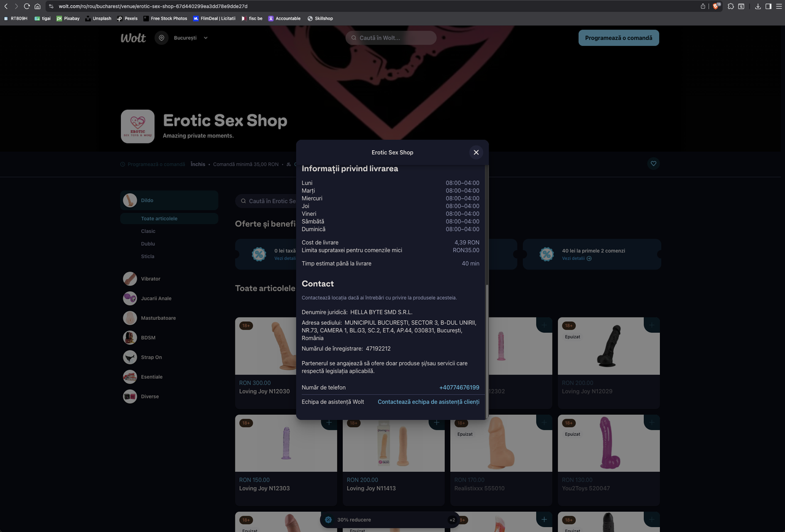The width and height of the screenshot is (785, 532).
Task: Call the shop phone number +40774676199
Action: point(459,387)
